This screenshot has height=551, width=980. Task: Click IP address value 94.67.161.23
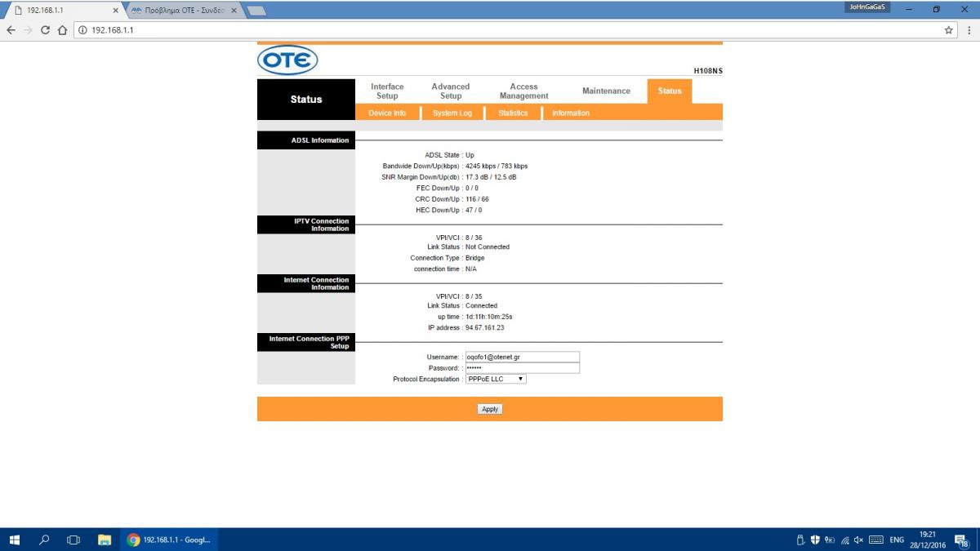(x=484, y=327)
